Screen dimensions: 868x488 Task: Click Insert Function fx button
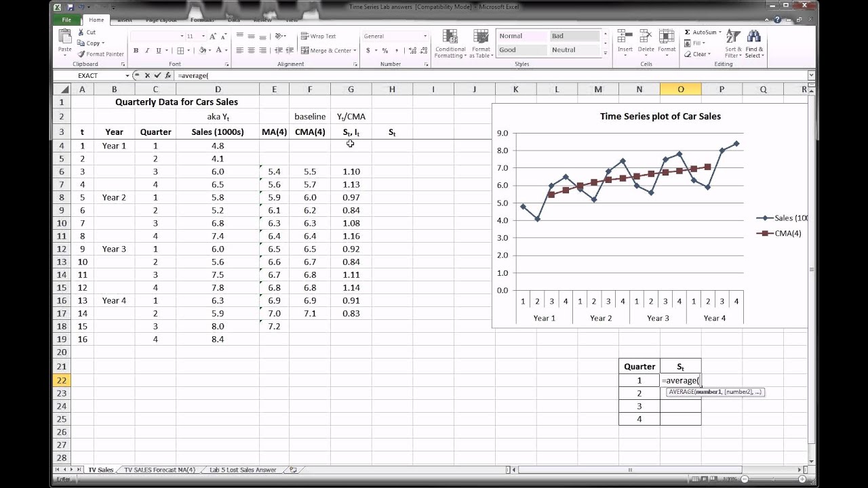pos(168,76)
